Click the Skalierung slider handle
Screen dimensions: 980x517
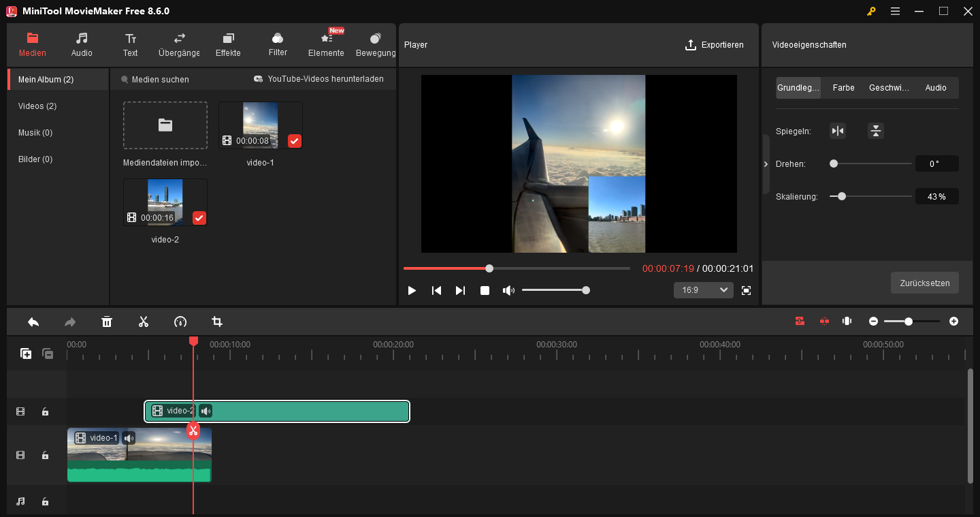[841, 195]
